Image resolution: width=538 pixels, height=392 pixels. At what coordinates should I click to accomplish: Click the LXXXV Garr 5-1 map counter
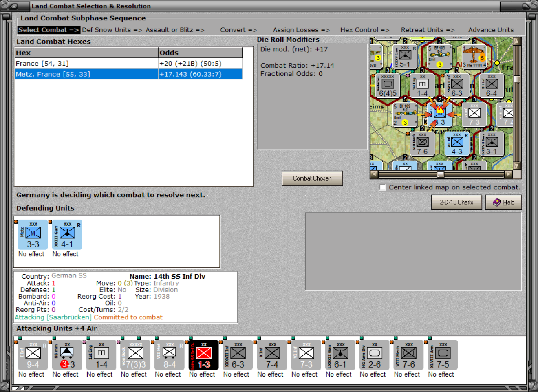[405, 56]
